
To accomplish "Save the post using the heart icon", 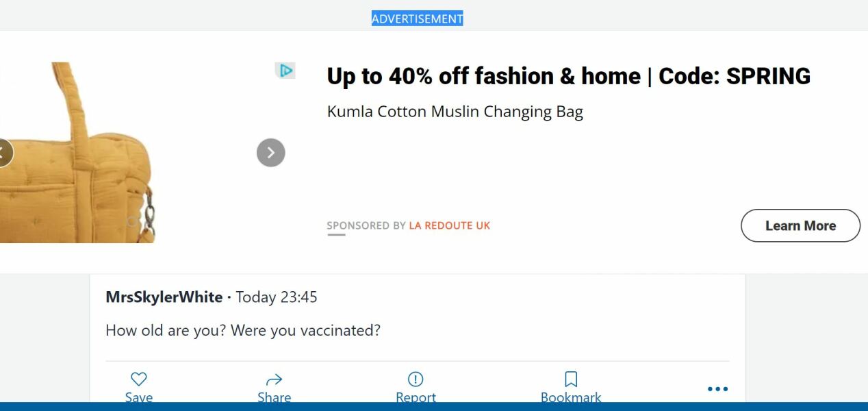I will tap(139, 378).
